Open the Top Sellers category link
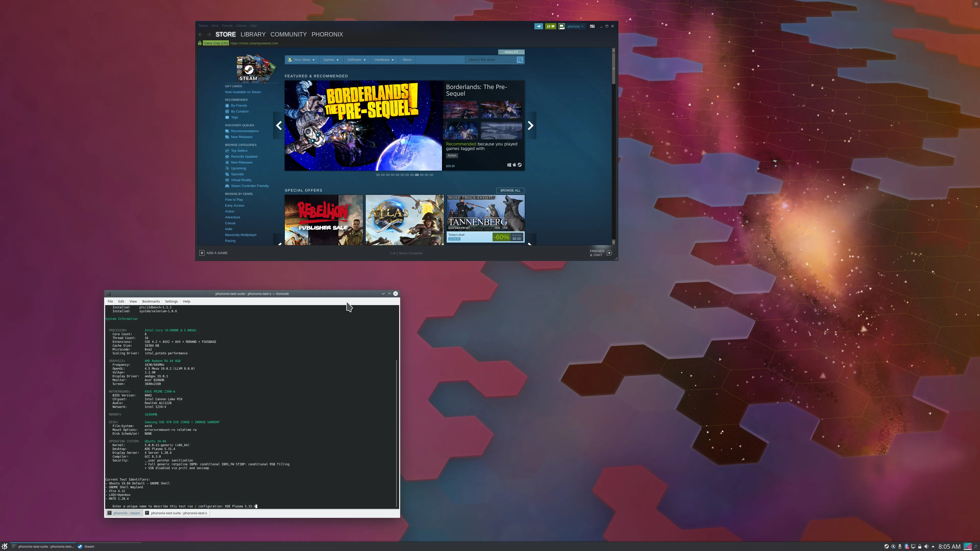Image resolution: width=980 pixels, height=551 pixels. click(x=239, y=151)
